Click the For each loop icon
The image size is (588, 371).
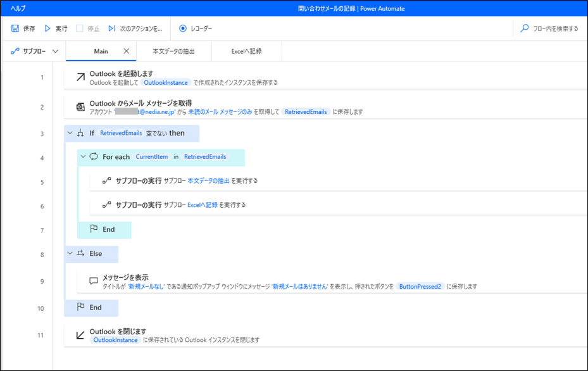click(x=94, y=156)
